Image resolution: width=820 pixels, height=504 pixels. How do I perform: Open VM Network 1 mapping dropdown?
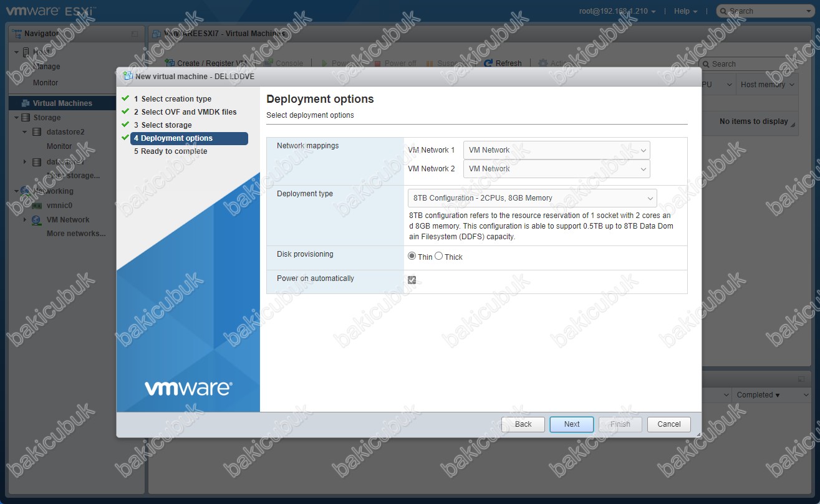point(556,150)
